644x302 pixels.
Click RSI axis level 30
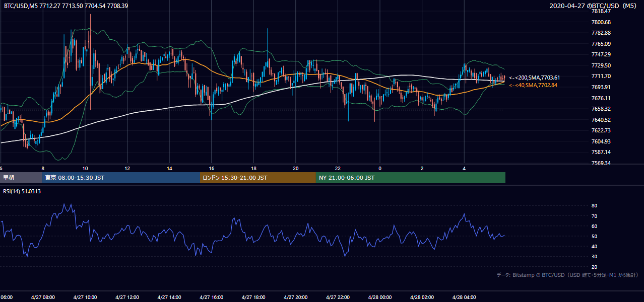click(594, 257)
